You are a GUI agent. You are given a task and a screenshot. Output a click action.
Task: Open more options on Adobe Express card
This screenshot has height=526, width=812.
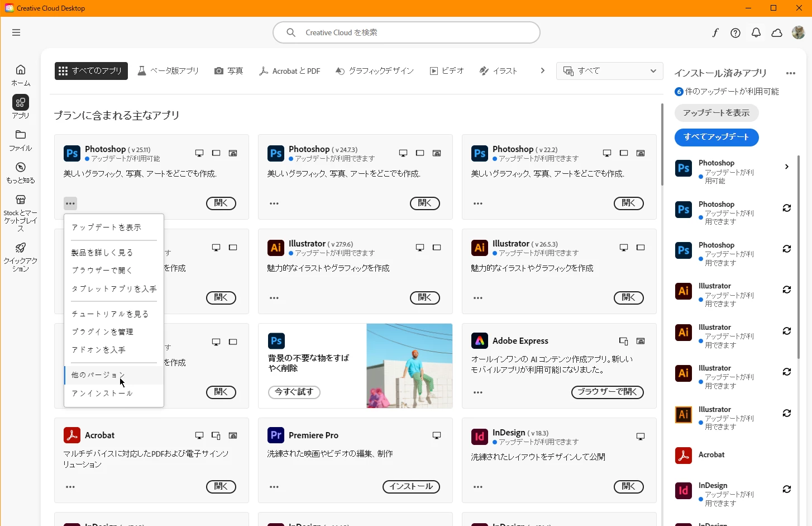click(478, 392)
